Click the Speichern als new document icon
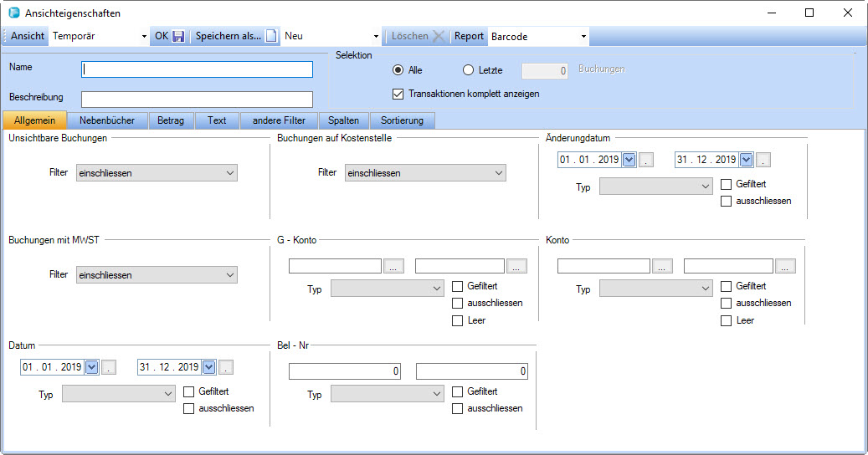The height and width of the screenshot is (455, 868). click(x=271, y=37)
